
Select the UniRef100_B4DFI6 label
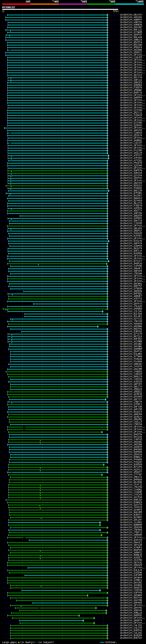[x=131, y=93]
